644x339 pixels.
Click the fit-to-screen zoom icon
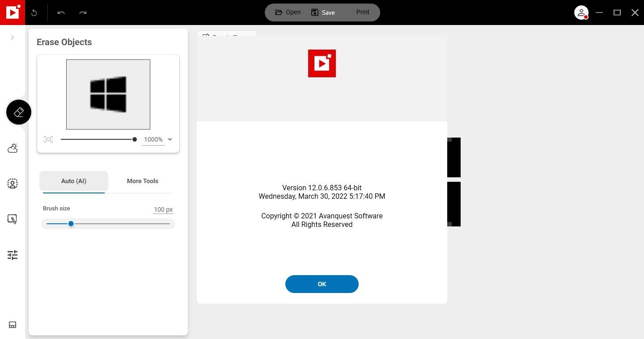48,139
